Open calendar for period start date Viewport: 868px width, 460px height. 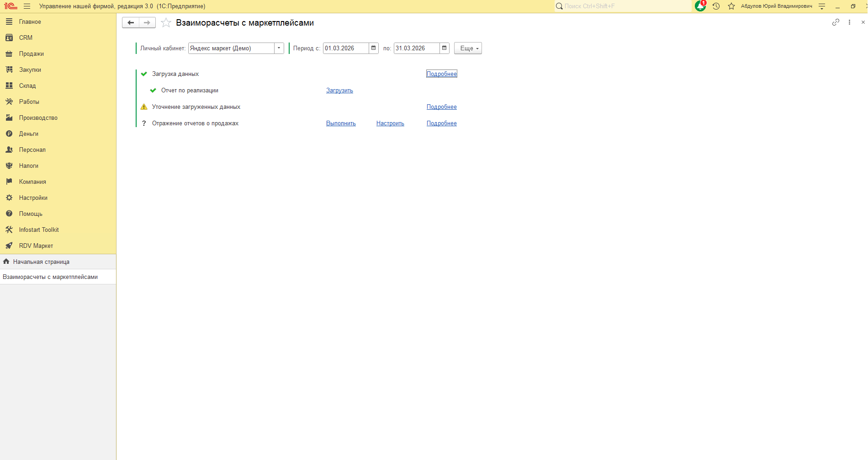click(374, 48)
